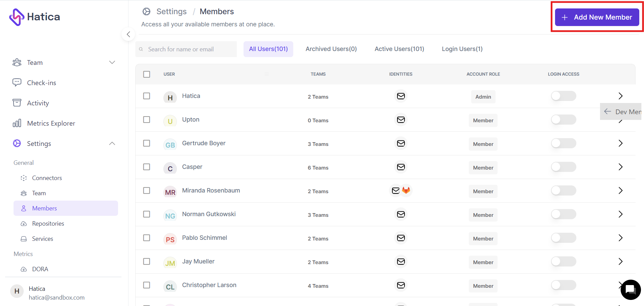Enable login access toggle for Hatica
644x306 pixels.
(563, 96)
